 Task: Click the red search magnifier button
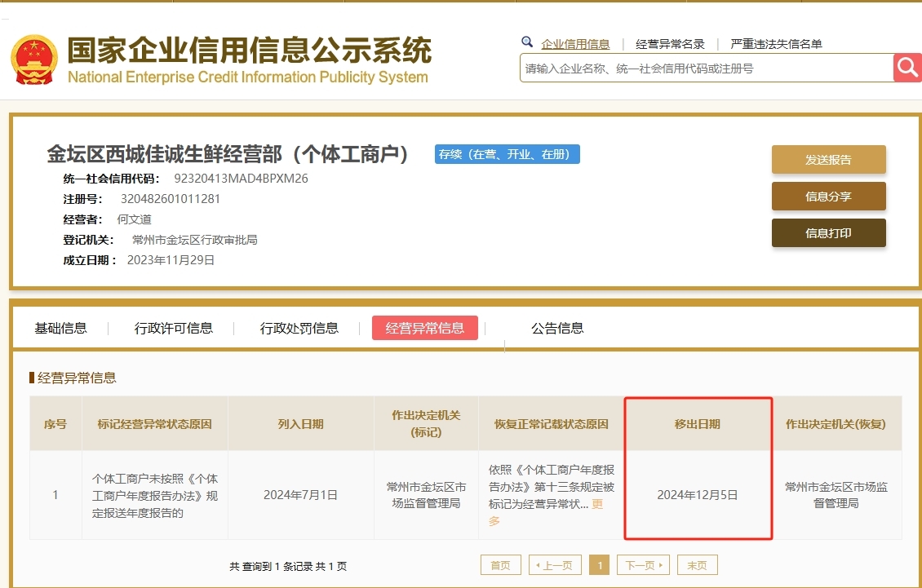tap(907, 68)
